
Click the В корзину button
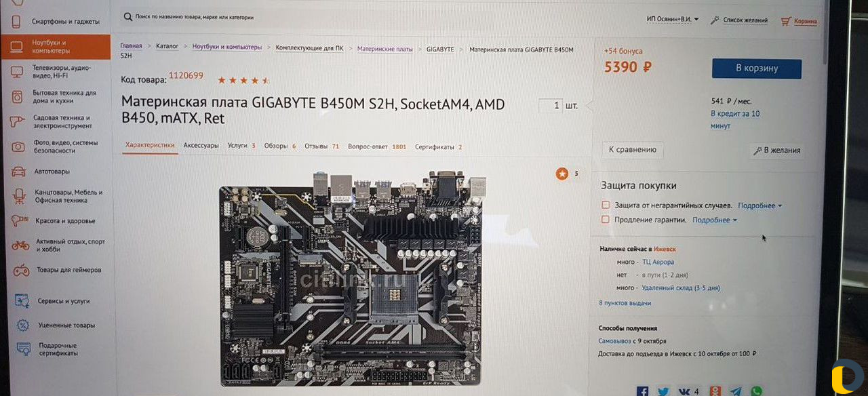[x=757, y=68]
